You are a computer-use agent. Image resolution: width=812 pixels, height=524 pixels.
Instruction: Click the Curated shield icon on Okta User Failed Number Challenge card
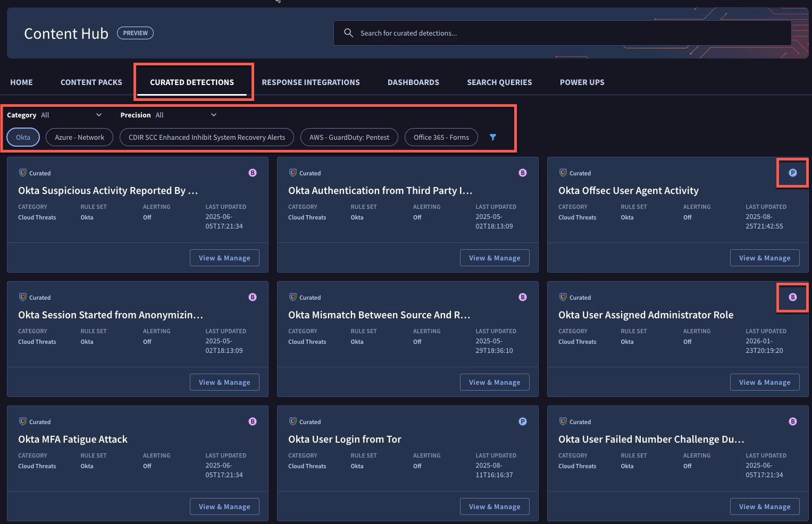click(563, 421)
